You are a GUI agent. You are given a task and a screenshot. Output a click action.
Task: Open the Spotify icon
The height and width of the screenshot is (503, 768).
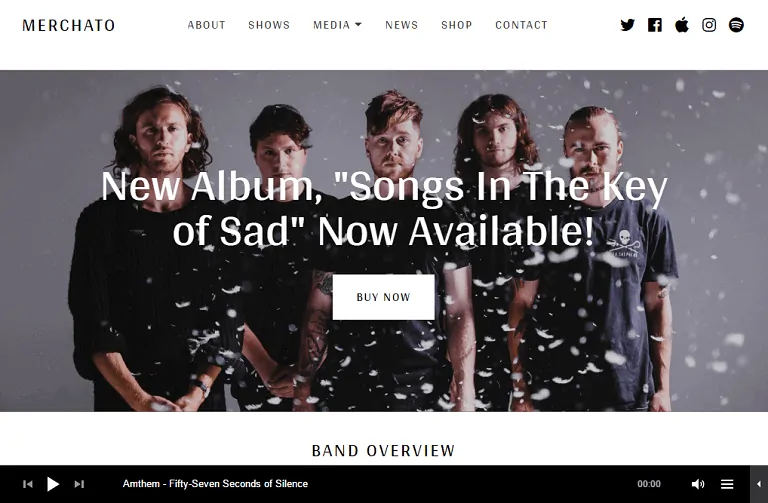[736, 25]
